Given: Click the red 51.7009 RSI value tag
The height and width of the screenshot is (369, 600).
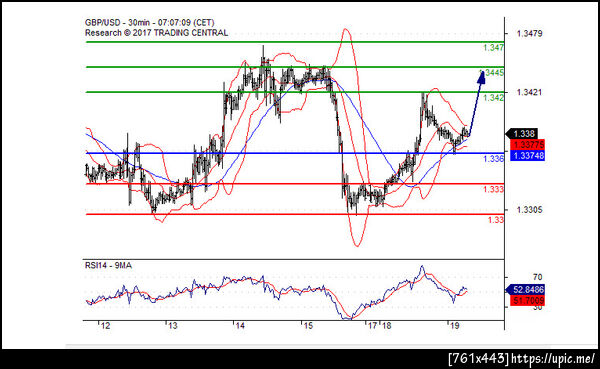Looking at the screenshot, I should coord(527,300).
